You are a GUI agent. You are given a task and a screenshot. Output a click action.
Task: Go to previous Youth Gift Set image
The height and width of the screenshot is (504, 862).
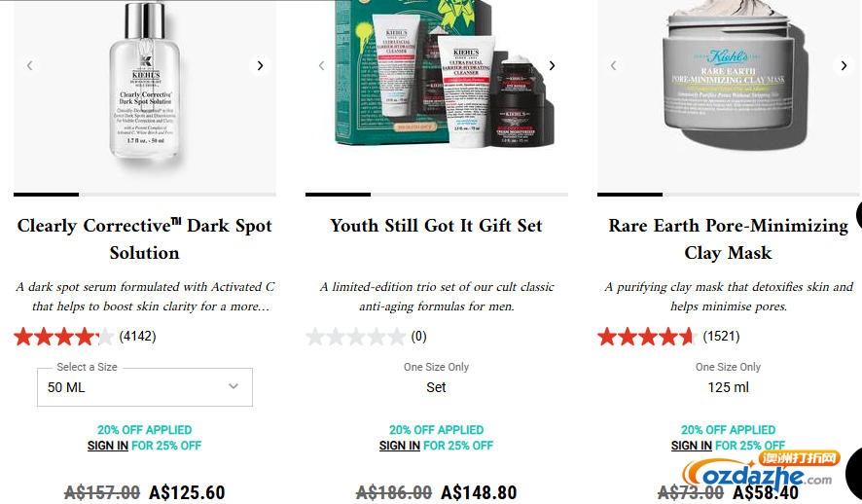coord(322,65)
